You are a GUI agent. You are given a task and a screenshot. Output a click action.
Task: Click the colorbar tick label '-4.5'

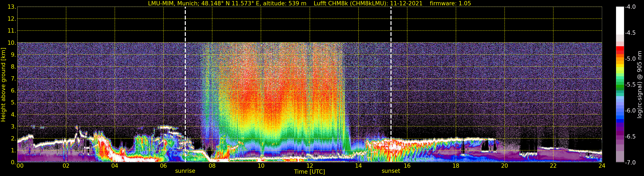click(630, 33)
